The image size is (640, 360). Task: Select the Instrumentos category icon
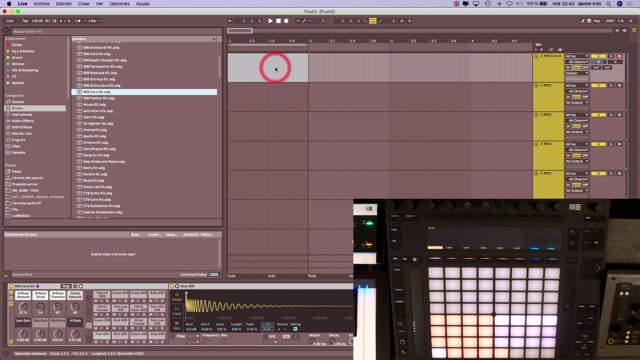(x=8, y=114)
